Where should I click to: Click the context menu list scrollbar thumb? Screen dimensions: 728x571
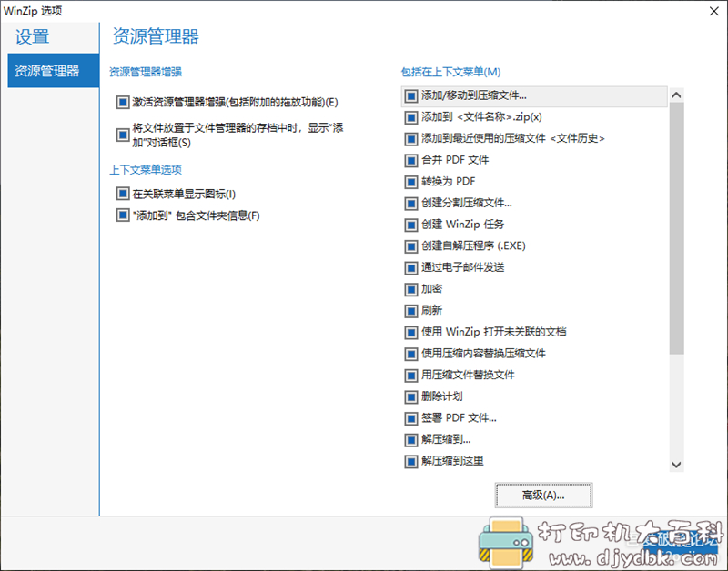click(x=676, y=228)
